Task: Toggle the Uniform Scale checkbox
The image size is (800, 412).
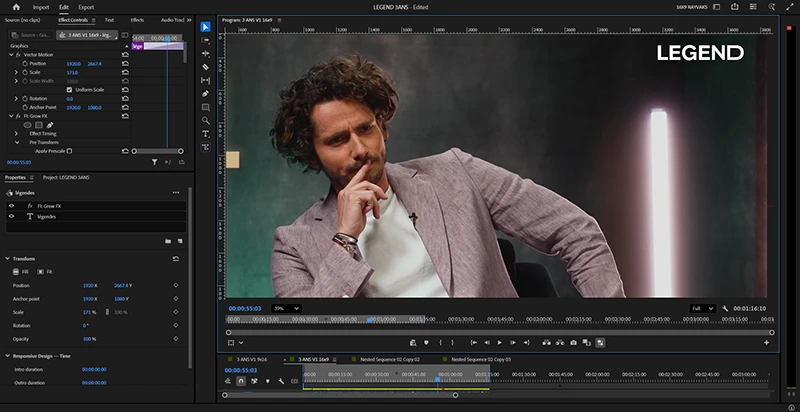Action: click(x=69, y=89)
